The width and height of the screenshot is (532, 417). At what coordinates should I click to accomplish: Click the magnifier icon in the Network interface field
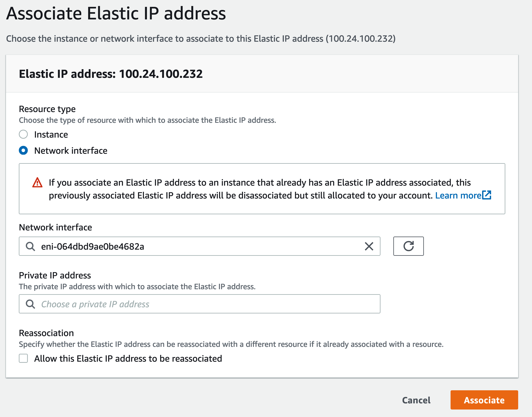tap(31, 246)
